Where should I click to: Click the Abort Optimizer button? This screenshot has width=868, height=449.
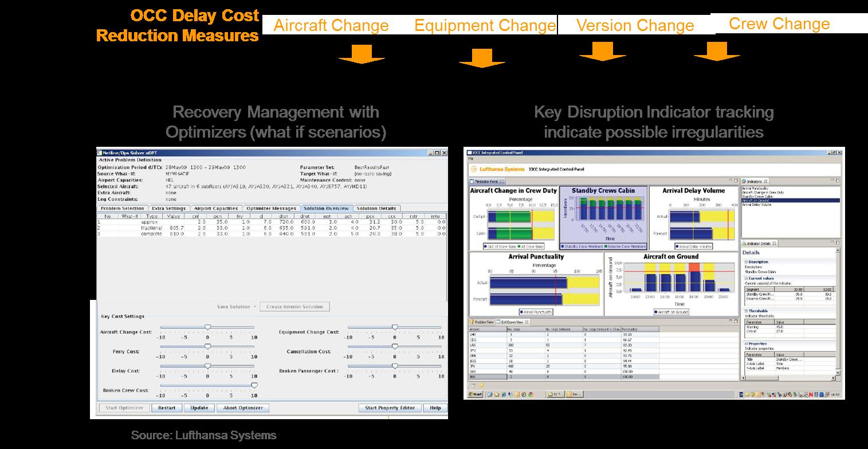click(243, 408)
